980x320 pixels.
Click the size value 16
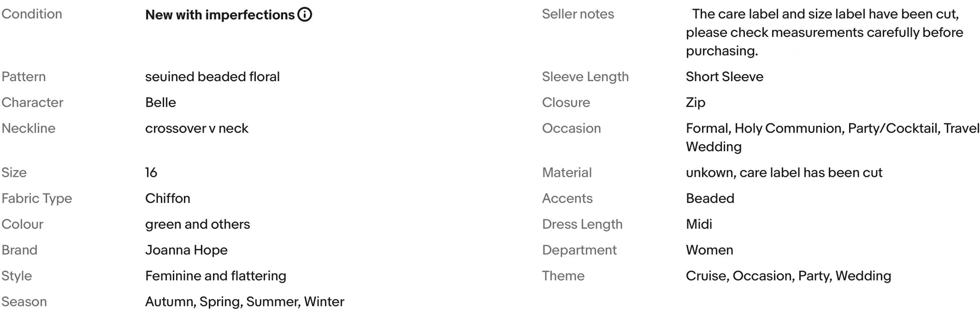(x=151, y=172)
